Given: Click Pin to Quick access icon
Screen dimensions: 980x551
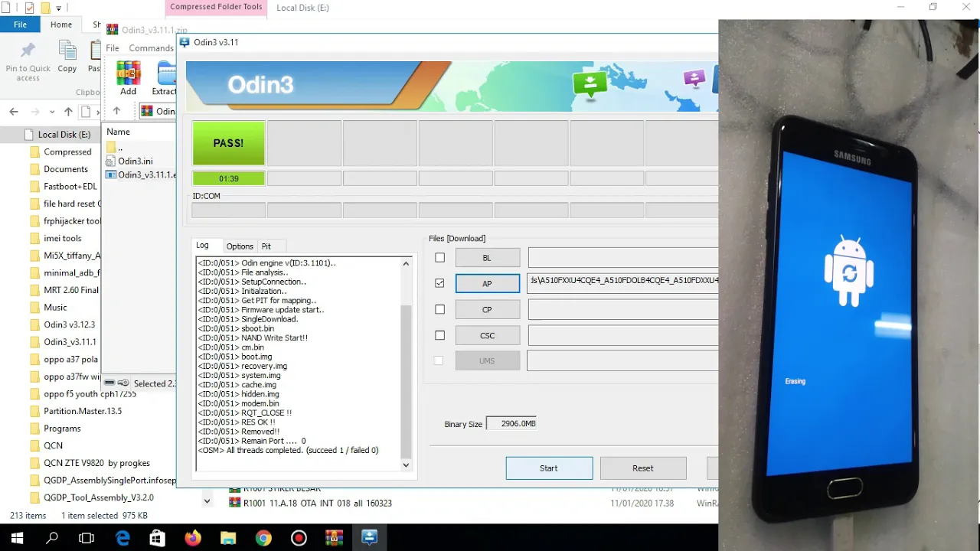Looking at the screenshot, I should 28,52.
